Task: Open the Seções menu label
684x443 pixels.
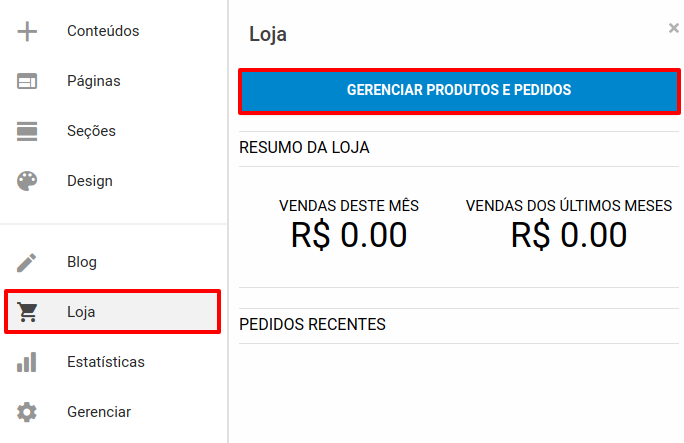Action: pyautogui.click(x=91, y=131)
